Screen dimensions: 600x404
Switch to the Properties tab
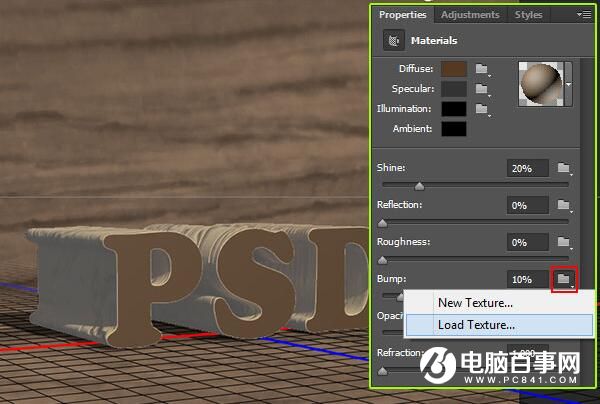[x=403, y=15]
